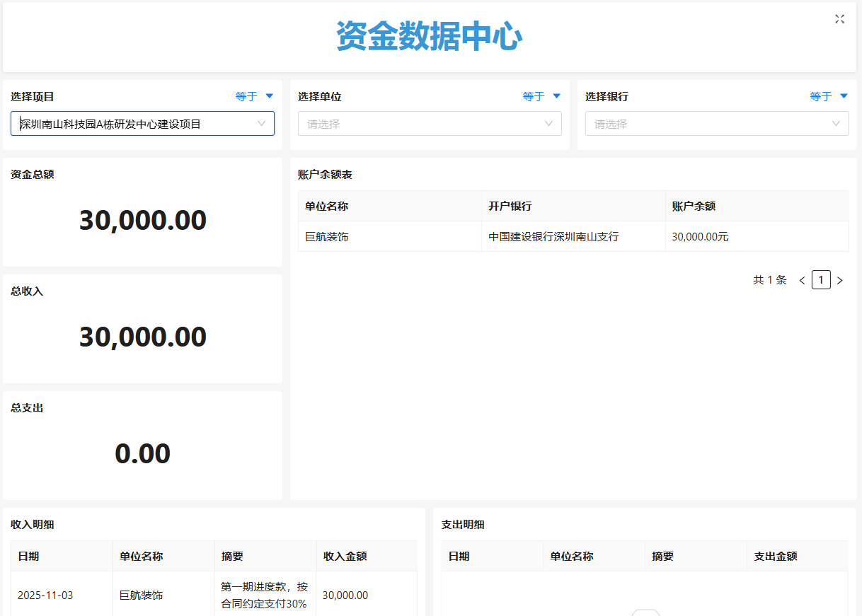Go to next page in 账户余额表

point(840,281)
